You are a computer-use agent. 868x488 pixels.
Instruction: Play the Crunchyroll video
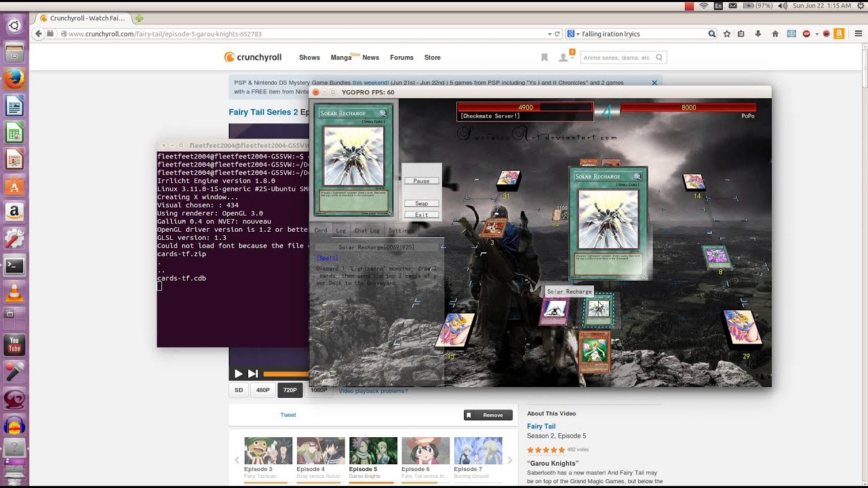(x=238, y=373)
